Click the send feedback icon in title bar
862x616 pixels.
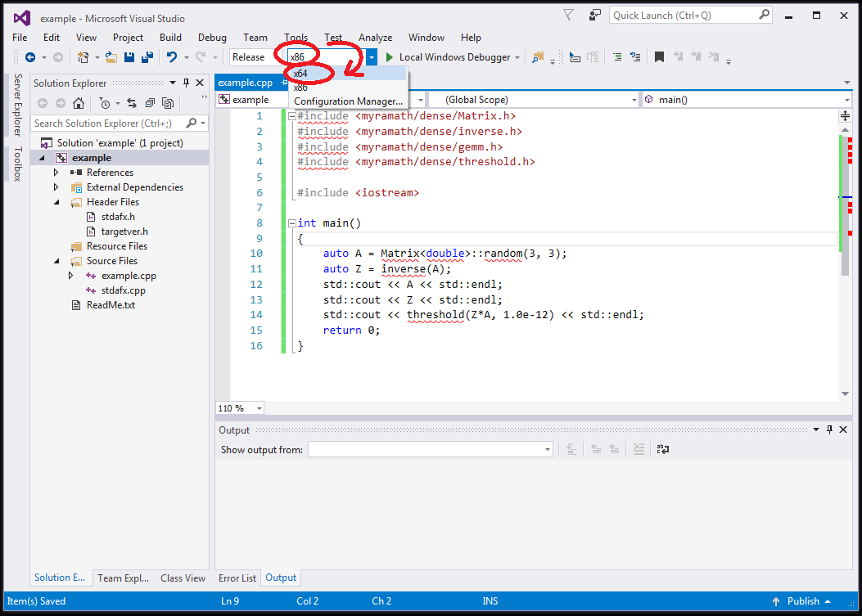pos(595,16)
